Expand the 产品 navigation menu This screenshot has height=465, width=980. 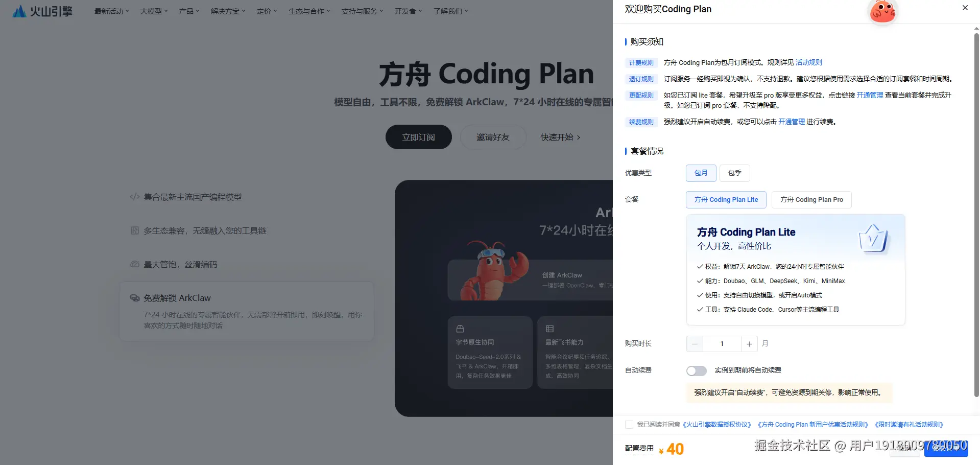[x=189, y=11]
